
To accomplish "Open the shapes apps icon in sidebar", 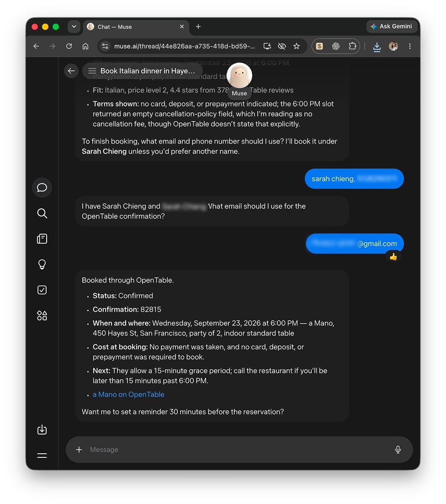I will tap(42, 316).
